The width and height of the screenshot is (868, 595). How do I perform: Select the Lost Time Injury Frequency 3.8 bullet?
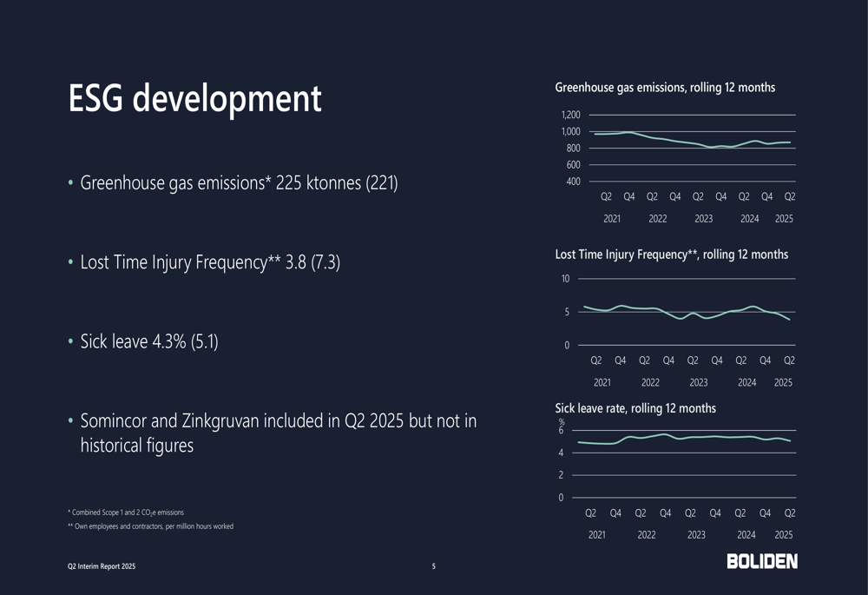(x=209, y=262)
